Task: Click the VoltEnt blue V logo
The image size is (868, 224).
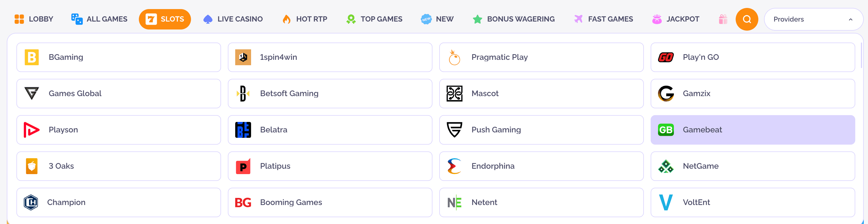Action: click(666, 202)
